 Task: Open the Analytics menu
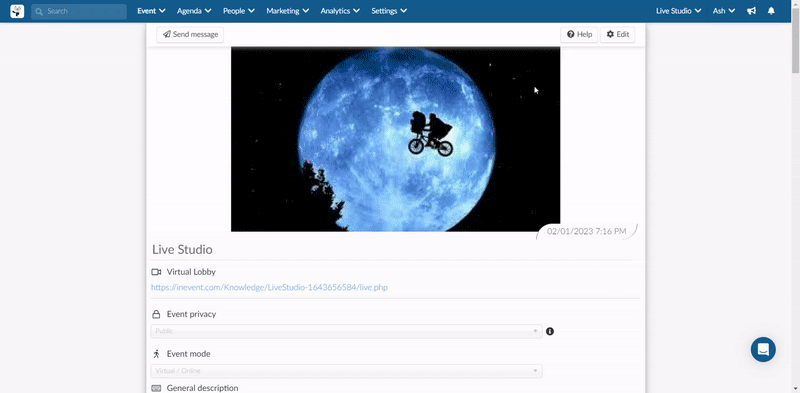pos(340,11)
